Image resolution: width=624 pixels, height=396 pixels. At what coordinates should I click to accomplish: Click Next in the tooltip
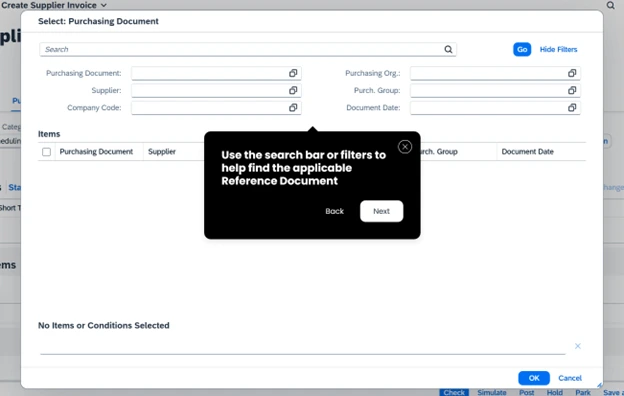pos(381,211)
